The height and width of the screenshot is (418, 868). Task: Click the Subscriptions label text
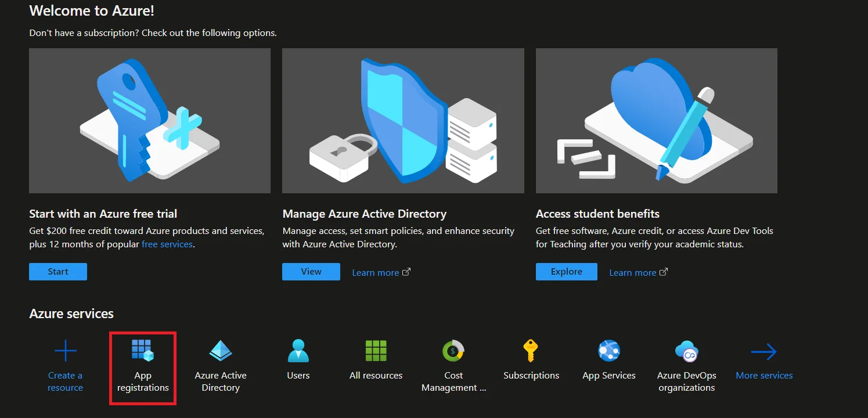point(531,376)
